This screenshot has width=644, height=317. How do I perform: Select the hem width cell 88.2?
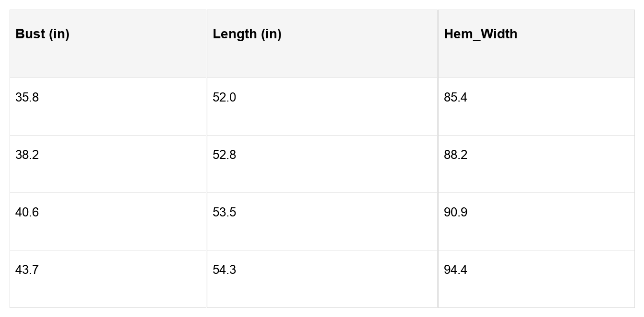455,155
